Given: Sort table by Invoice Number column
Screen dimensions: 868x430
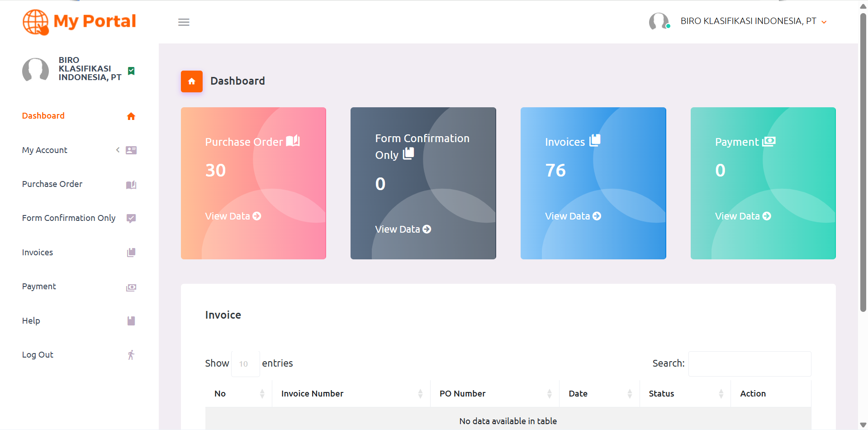Looking at the screenshot, I should (x=351, y=394).
